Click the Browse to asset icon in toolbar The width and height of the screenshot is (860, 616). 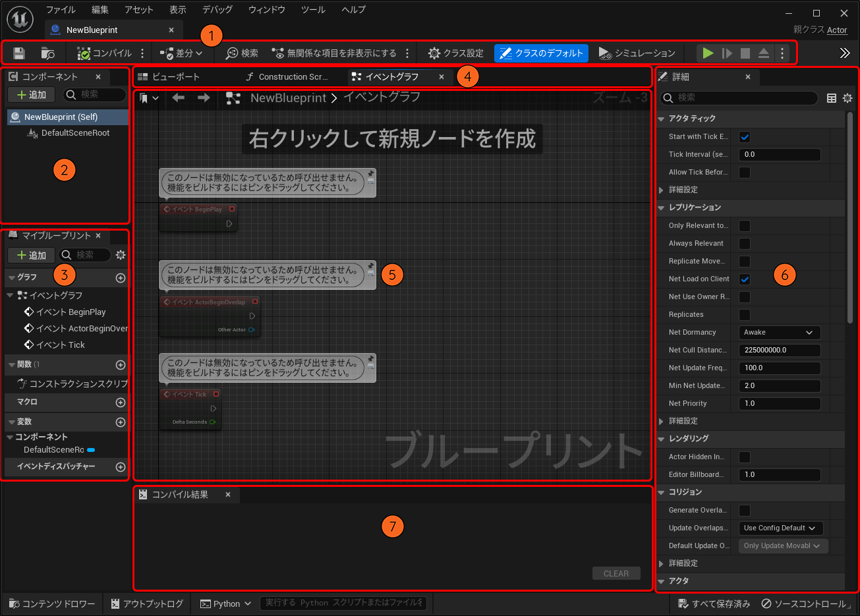(x=47, y=53)
